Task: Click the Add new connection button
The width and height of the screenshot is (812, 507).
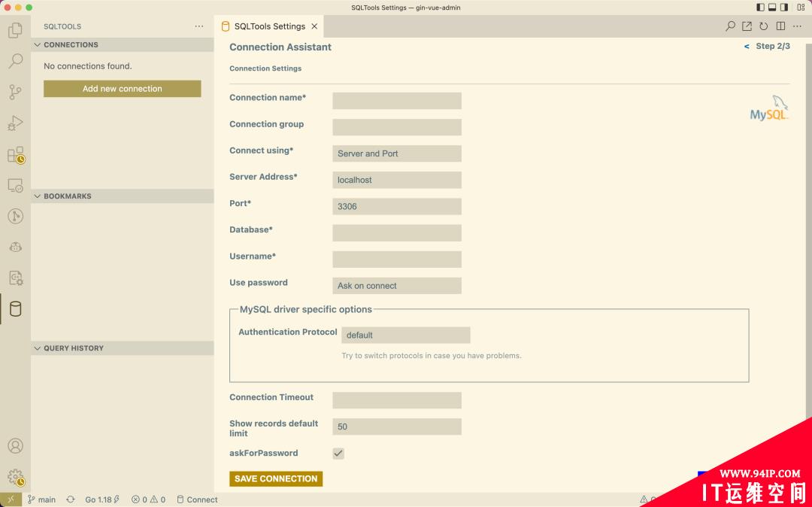Action: 123,89
